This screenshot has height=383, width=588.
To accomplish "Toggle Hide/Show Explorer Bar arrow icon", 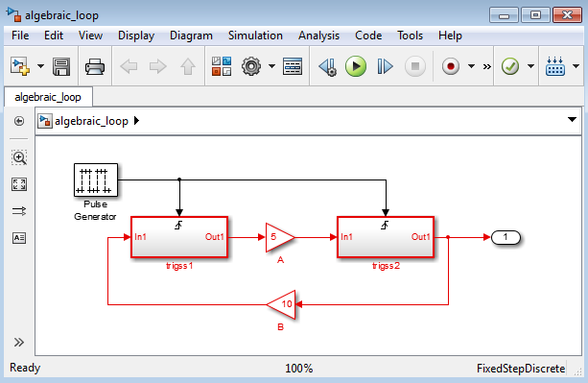I will point(19,121).
